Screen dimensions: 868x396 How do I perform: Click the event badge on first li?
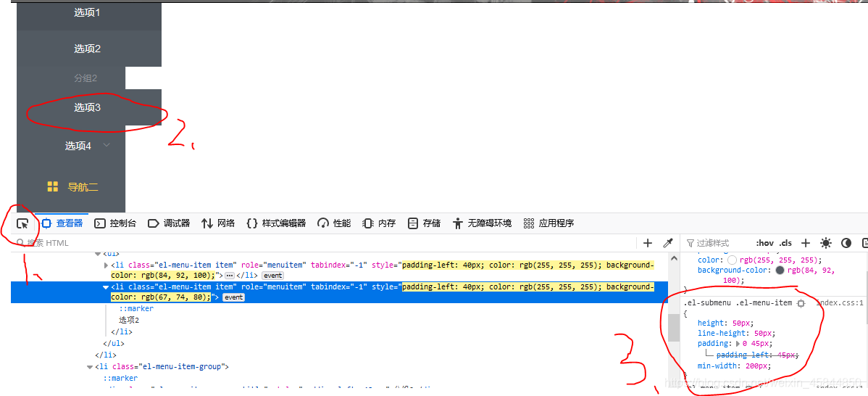coord(272,276)
